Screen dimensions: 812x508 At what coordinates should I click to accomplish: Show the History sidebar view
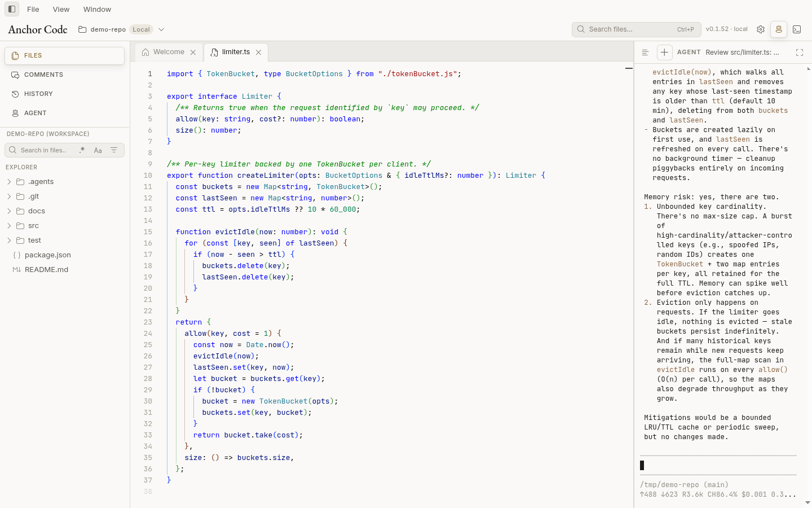tap(64, 94)
